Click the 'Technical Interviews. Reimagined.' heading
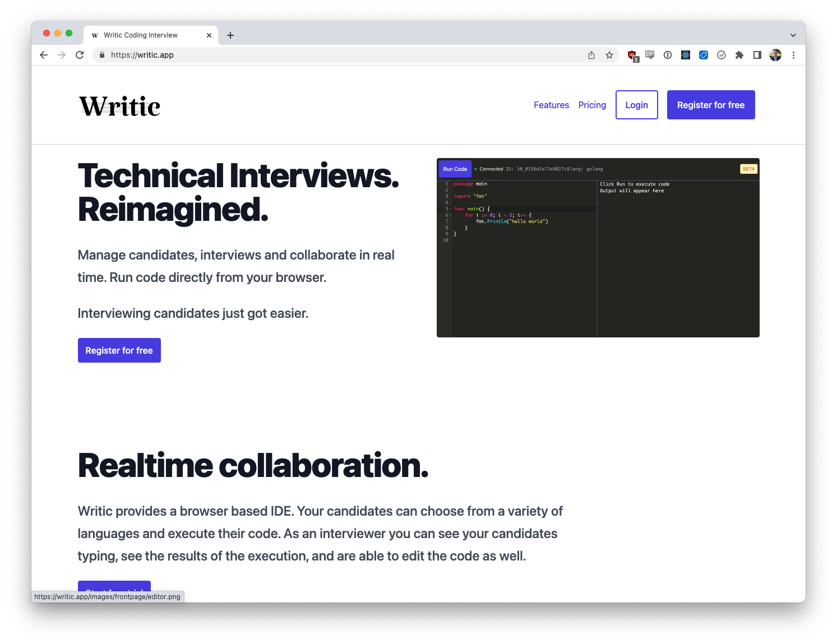The image size is (837, 644). (x=239, y=192)
